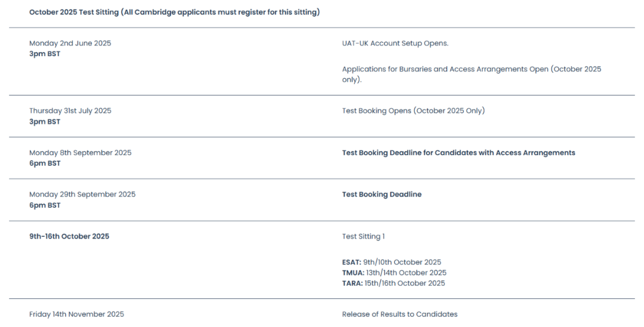Click Applications for Bursaries and Access Arrangements text
Image resolution: width=644 pixels, height=327 pixels.
point(472,75)
